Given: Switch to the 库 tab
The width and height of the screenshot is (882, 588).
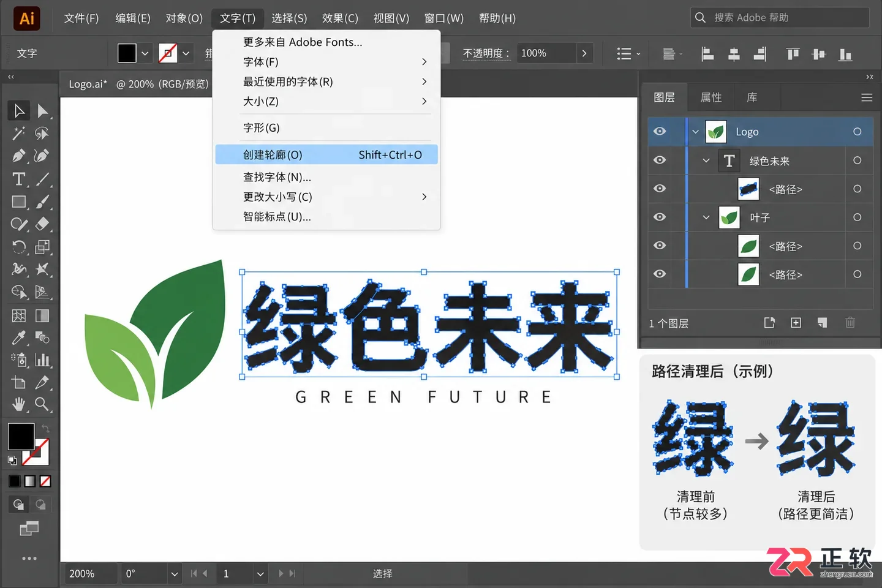Looking at the screenshot, I should pyautogui.click(x=752, y=97).
